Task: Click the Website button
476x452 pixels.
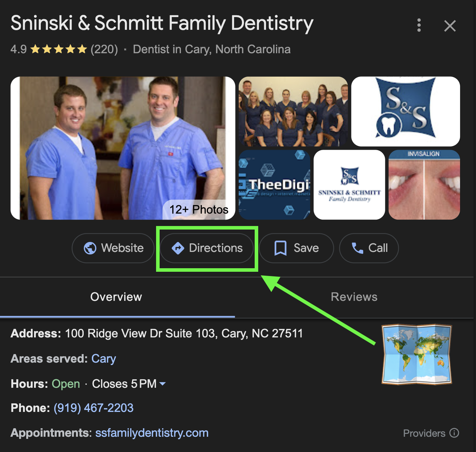Action: (x=113, y=248)
